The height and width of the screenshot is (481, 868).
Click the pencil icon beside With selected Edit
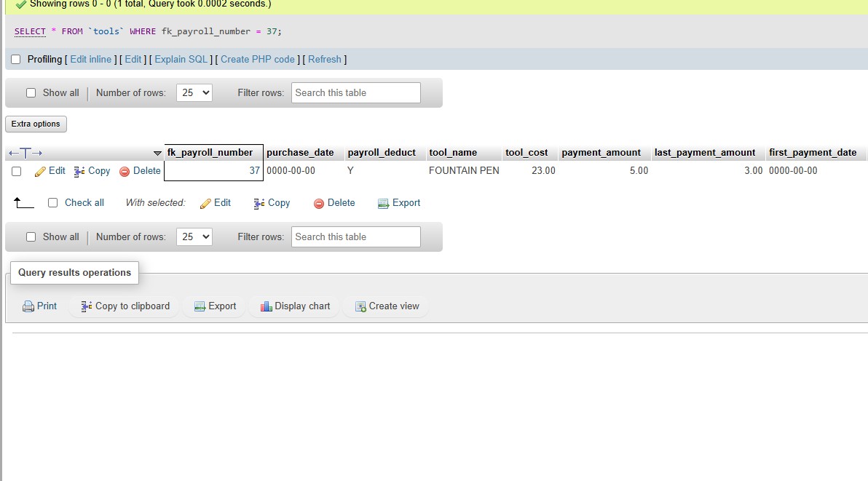205,204
